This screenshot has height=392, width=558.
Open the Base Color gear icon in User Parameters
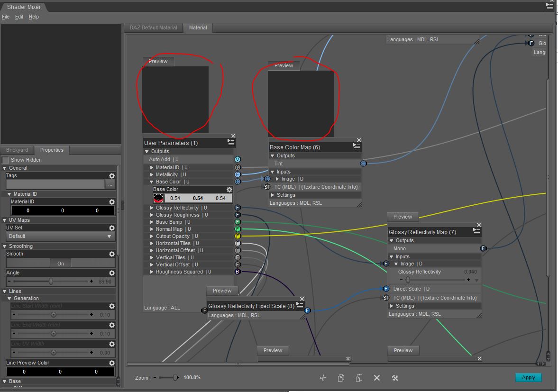[x=229, y=190]
